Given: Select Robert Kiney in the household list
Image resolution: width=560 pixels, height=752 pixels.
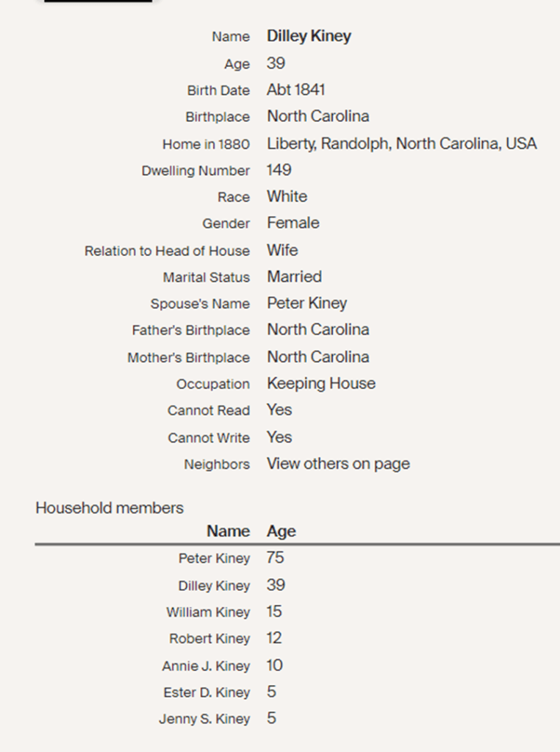Looking at the screenshot, I should (209, 639).
